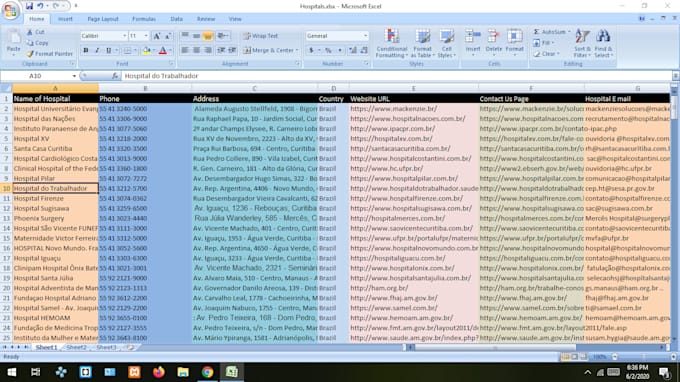Adjust the zoom slider in status bar
This screenshot has height=382, width=680.
coord(644,357)
